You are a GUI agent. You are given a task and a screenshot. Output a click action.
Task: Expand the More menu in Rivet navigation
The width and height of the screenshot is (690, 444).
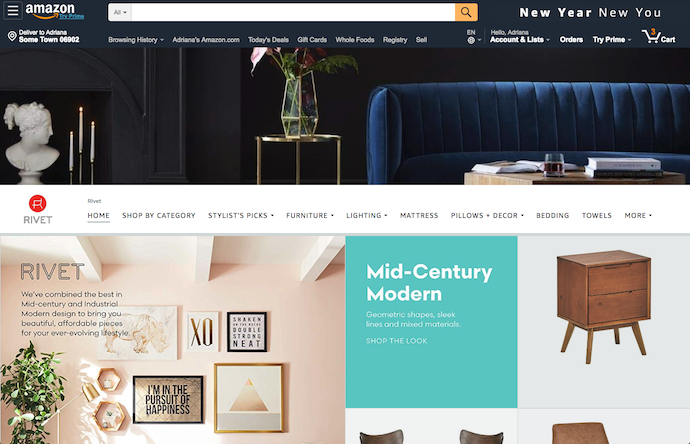pyautogui.click(x=638, y=215)
